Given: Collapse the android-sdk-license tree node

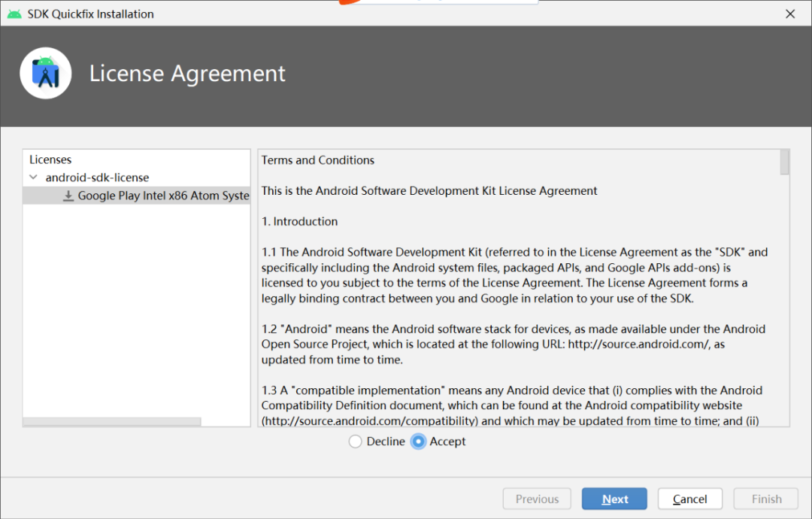Looking at the screenshot, I should tap(34, 178).
